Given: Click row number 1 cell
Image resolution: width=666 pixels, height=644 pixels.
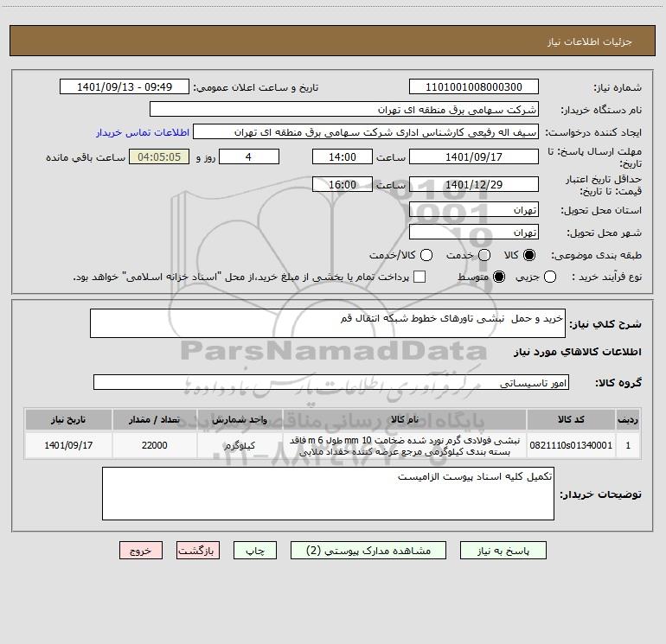Looking at the screenshot, I should click(628, 445).
